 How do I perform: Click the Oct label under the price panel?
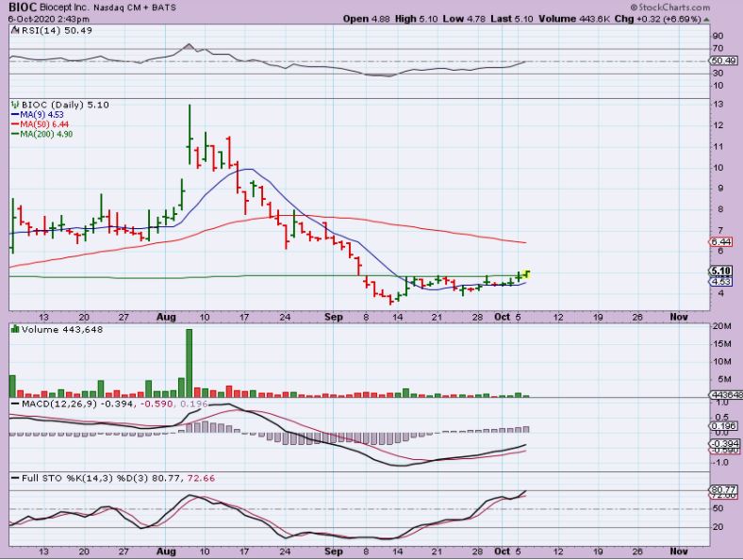(503, 317)
